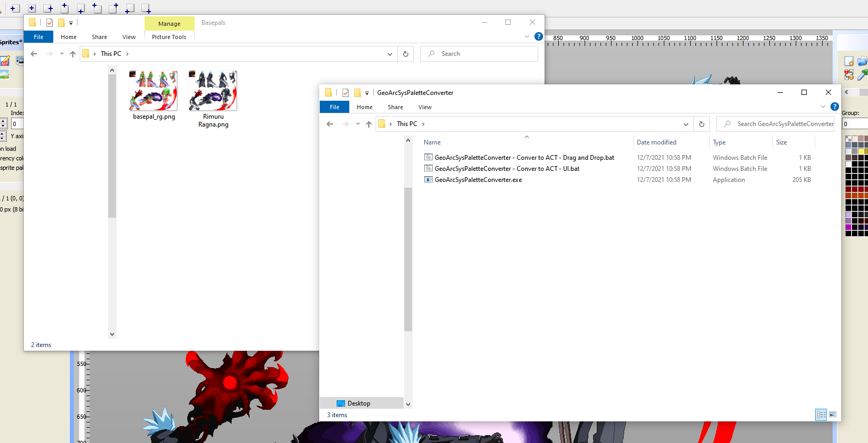Click This PC breadcrumb in GeoArcSysPaletteConverter address bar
868x443 pixels.
click(407, 124)
